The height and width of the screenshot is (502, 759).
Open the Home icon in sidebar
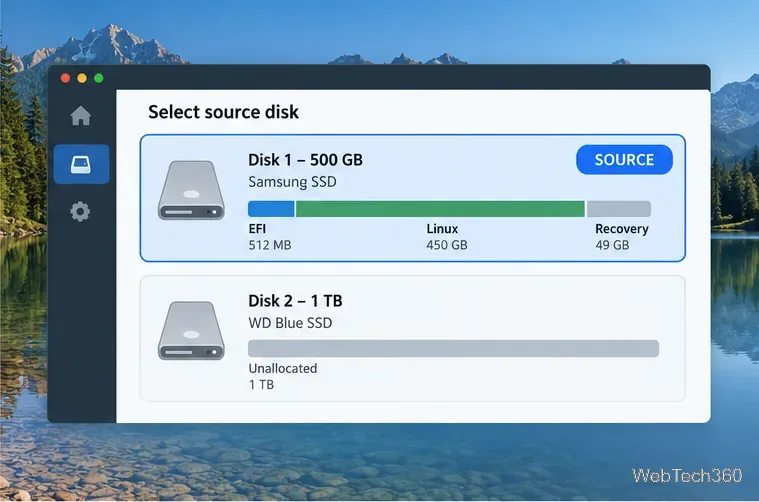pos(80,116)
